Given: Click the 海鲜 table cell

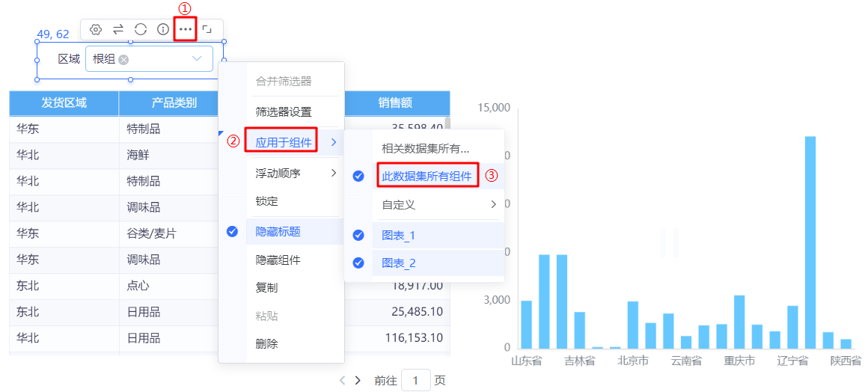Looking at the screenshot, I should pyautogui.click(x=138, y=156).
